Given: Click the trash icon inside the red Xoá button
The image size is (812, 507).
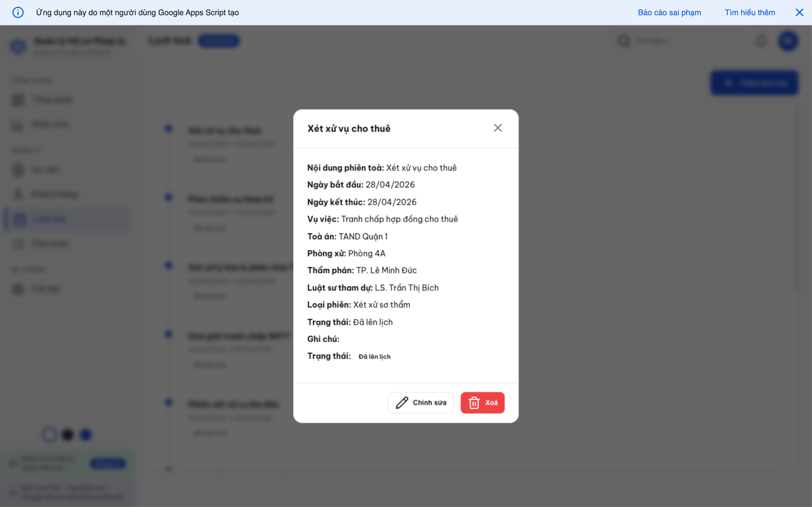Looking at the screenshot, I should [x=474, y=403].
